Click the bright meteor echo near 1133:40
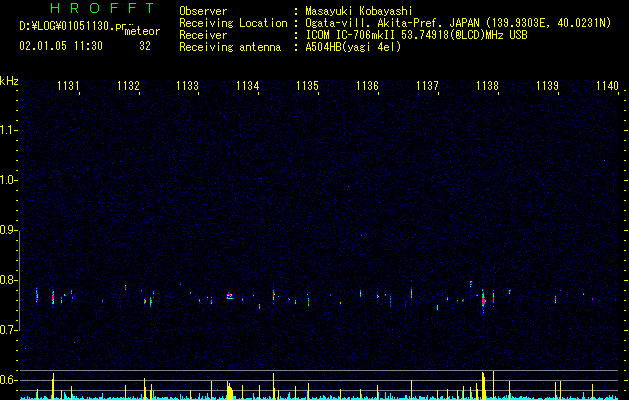Image resolution: width=629 pixels, height=400 pixels. [x=229, y=296]
